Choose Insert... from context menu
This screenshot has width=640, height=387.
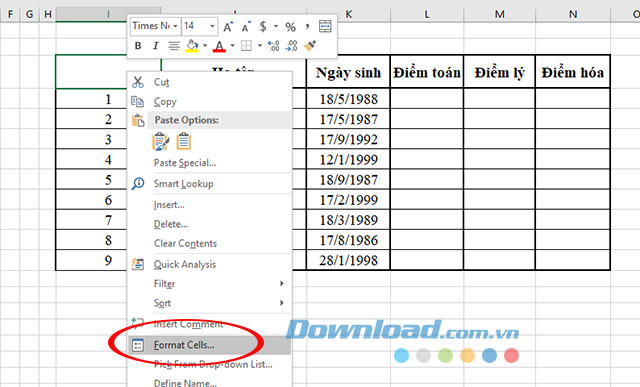click(210, 205)
